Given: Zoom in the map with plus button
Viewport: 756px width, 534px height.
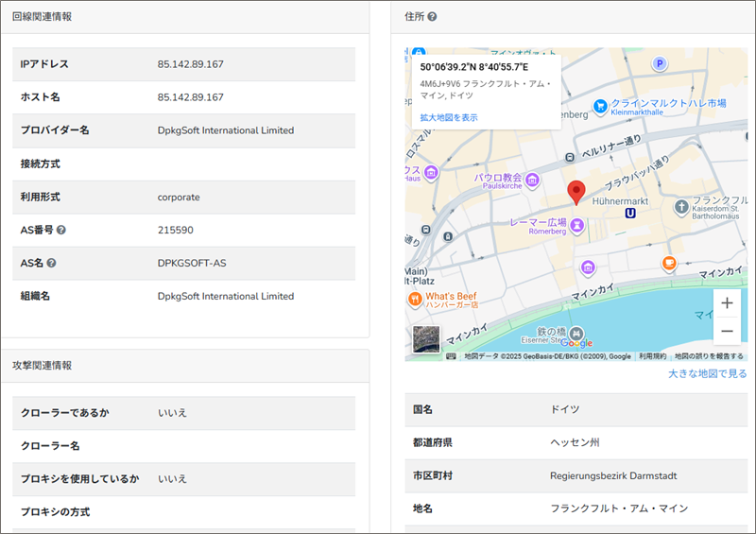Looking at the screenshot, I should coord(726,303).
